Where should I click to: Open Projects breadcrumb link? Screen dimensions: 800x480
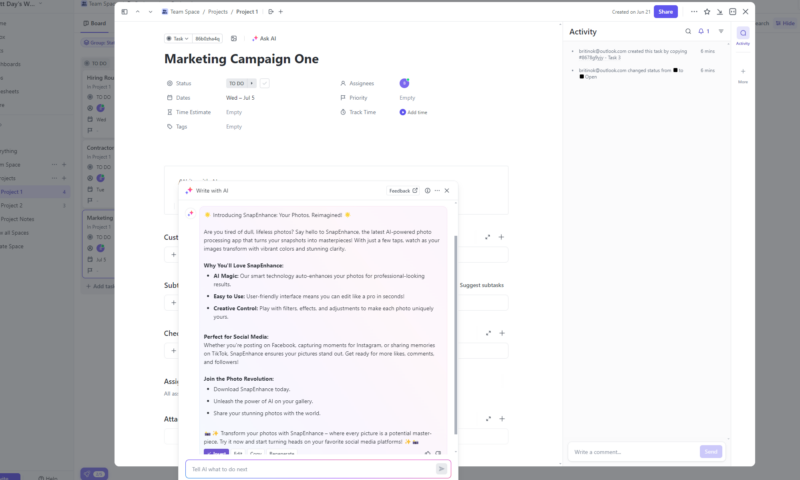tap(218, 12)
